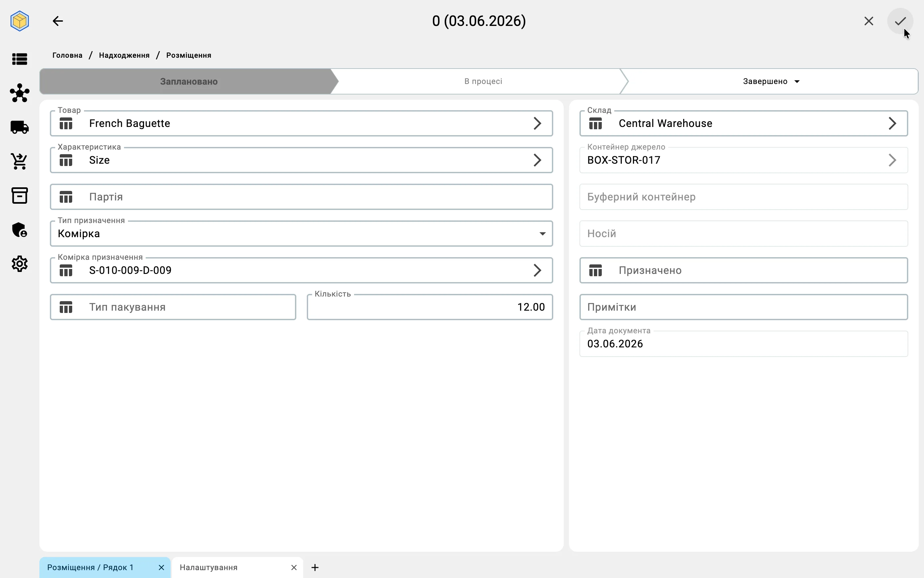Select the Заплановано status step
924x578 pixels.
pos(189,81)
